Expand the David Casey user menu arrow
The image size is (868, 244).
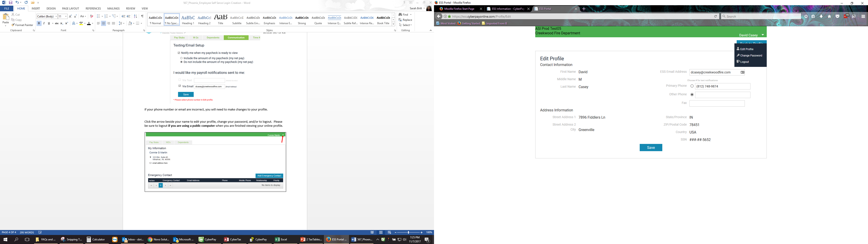click(x=762, y=35)
